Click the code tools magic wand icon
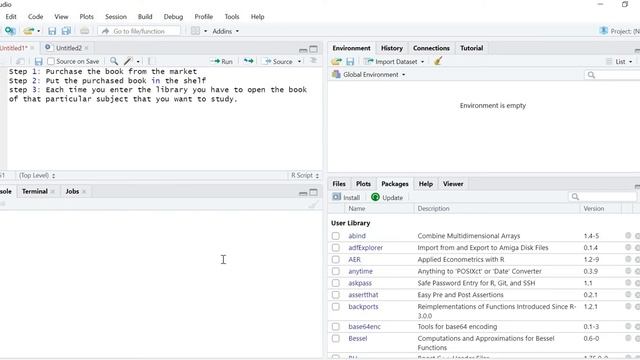 128,61
